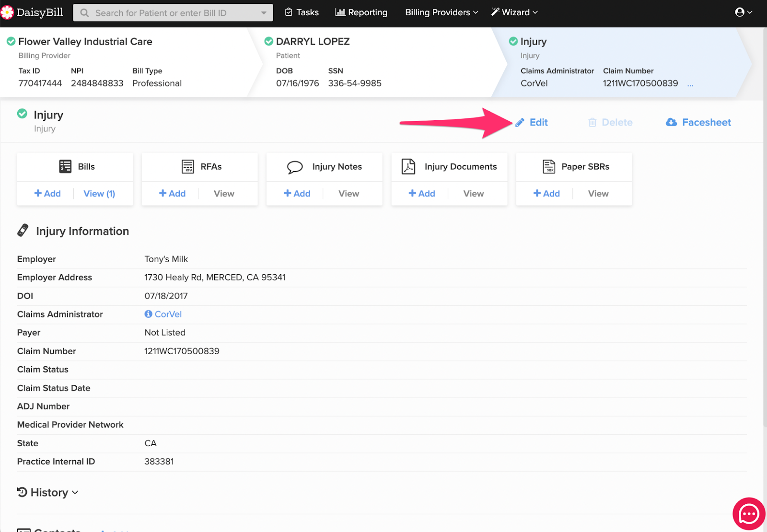Click the Tasks clipboard icon
Image resolution: width=767 pixels, height=532 pixels.
(x=289, y=12)
